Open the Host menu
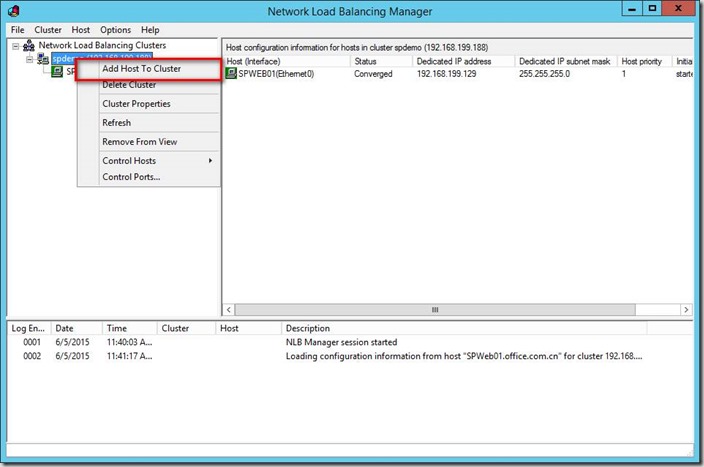Image resolution: width=704 pixels, height=467 pixels. (80, 30)
